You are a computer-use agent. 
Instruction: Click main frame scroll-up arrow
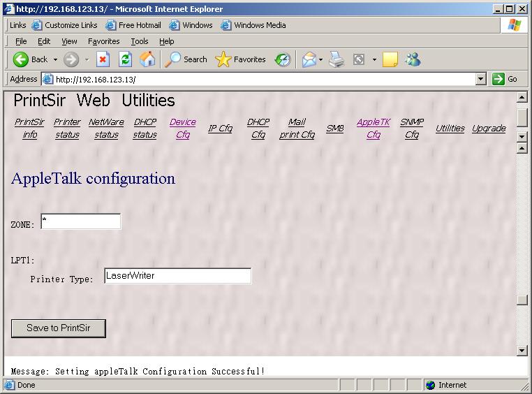(522, 148)
